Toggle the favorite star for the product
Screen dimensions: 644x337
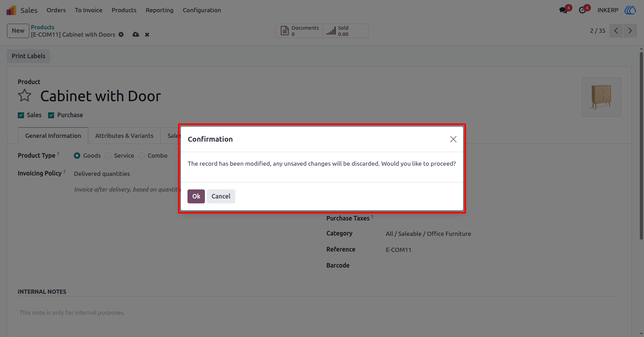25,96
